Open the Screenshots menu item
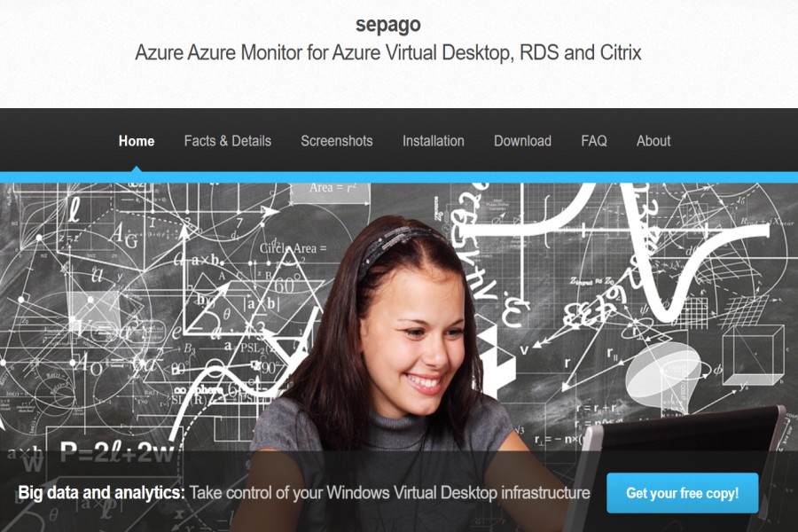The image size is (798, 532). (336, 140)
